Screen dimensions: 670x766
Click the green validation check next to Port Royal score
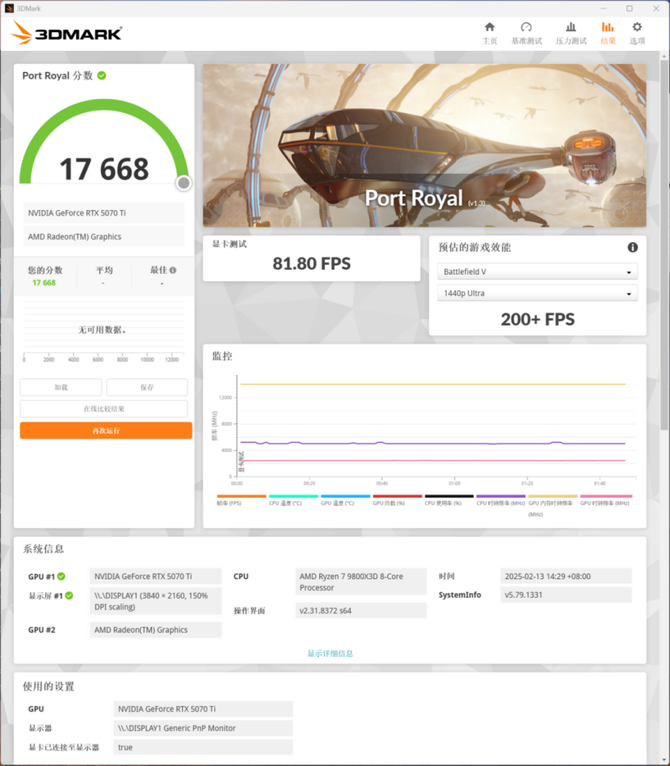102,76
